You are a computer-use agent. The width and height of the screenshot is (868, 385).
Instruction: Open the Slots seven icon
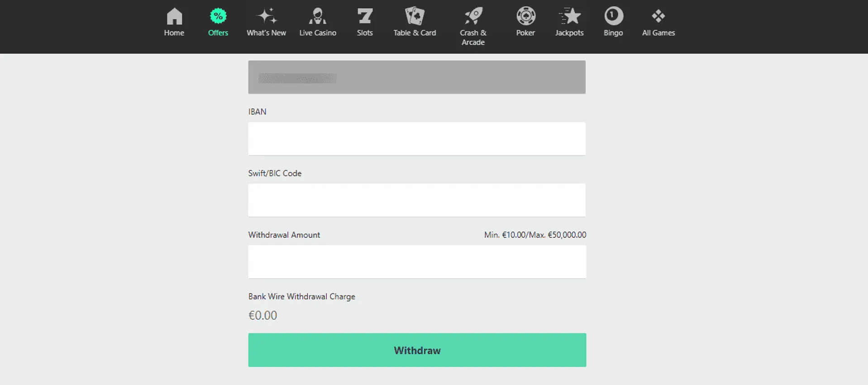365,16
